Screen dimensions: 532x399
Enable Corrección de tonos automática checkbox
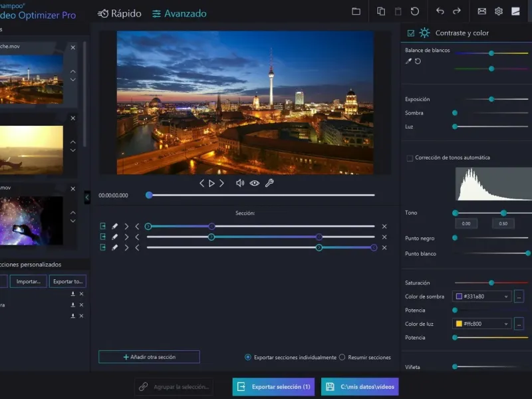tap(410, 158)
